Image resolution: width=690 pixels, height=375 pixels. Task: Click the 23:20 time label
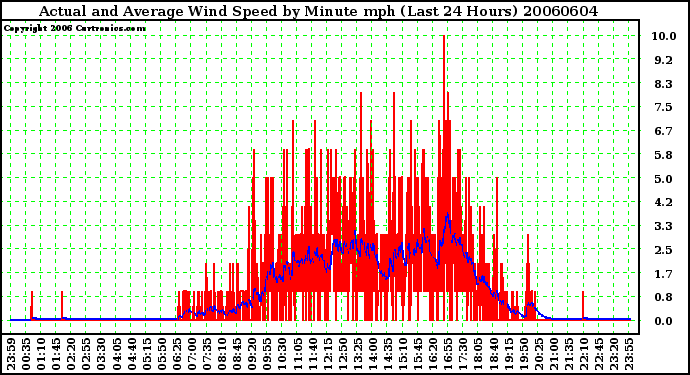[x=613, y=354]
